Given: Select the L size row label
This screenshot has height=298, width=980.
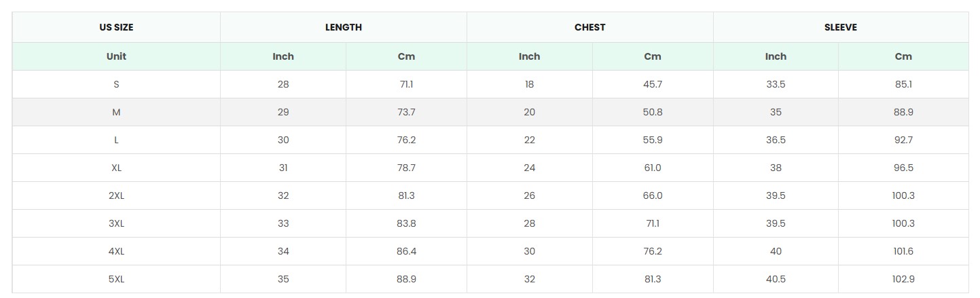Looking at the screenshot, I should (x=116, y=140).
